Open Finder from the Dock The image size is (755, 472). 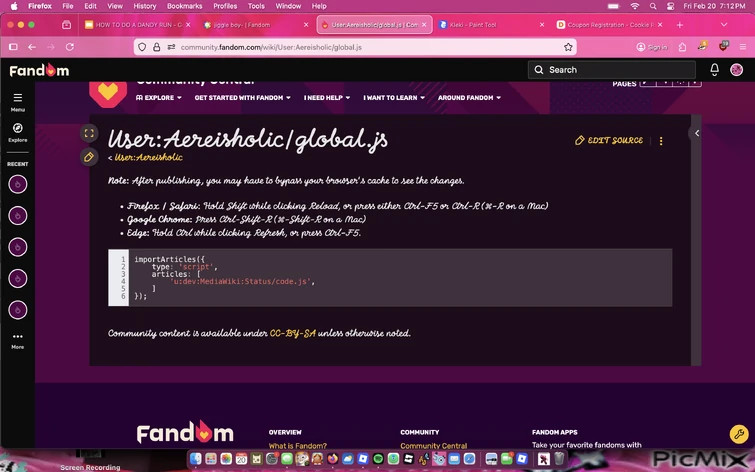195,459
